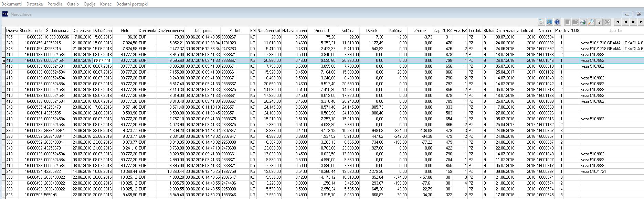
Task: Click Znesek value -136,08
Action: pos(420,131)
